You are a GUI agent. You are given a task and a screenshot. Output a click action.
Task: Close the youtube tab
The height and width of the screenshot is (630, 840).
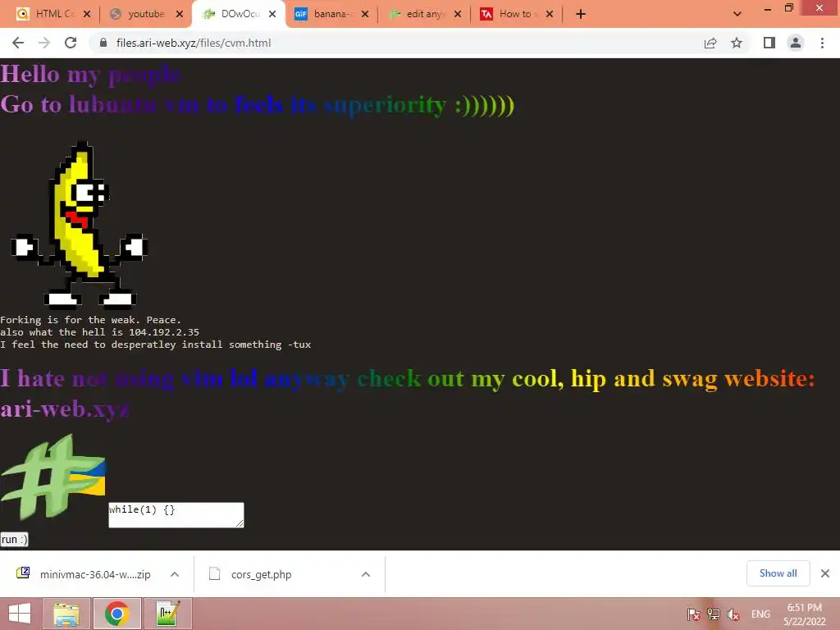pos(180,14)
